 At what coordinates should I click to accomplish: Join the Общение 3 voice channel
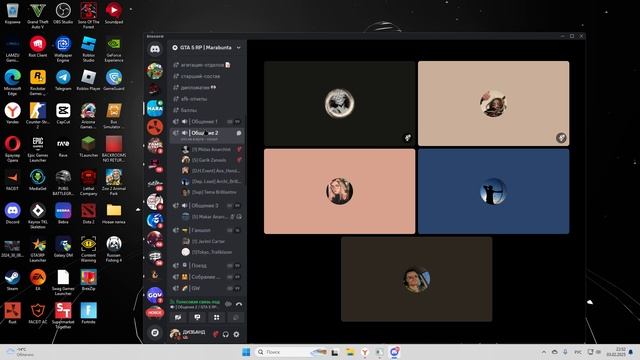pyautogui.click(x=207, y=206)
